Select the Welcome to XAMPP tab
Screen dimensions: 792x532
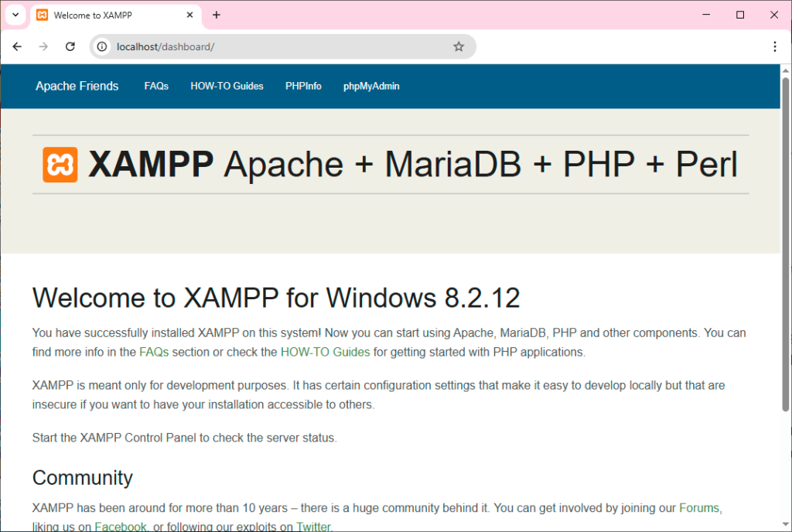(115, 15)
